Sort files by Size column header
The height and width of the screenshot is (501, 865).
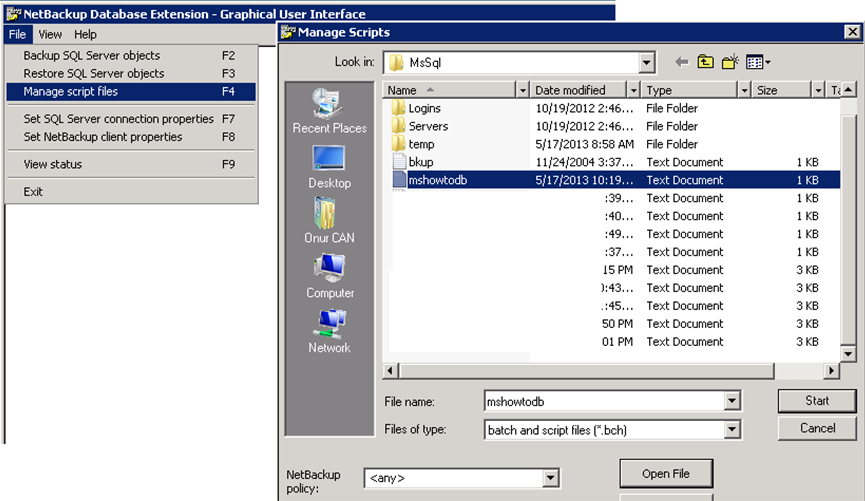coord(782,90)
